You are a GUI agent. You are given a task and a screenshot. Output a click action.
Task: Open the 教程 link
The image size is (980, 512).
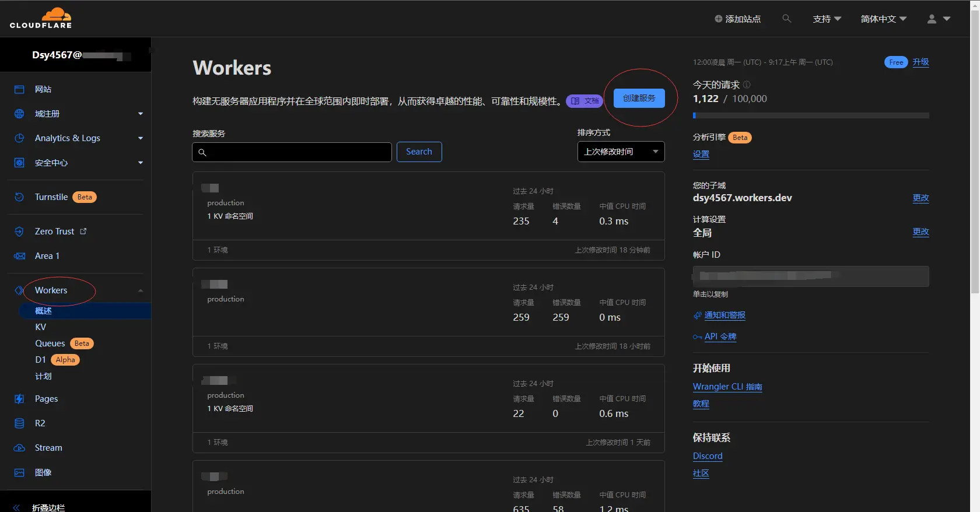[x=701, y=404]
